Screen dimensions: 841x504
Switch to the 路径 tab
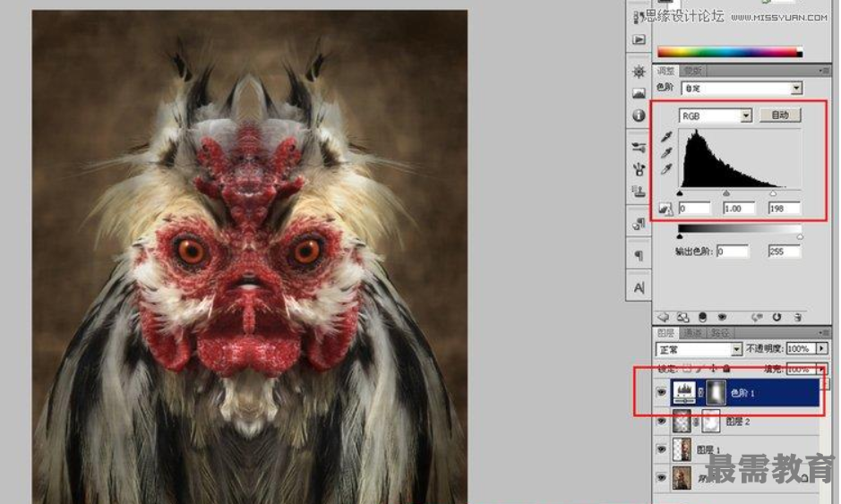(719, 333)
